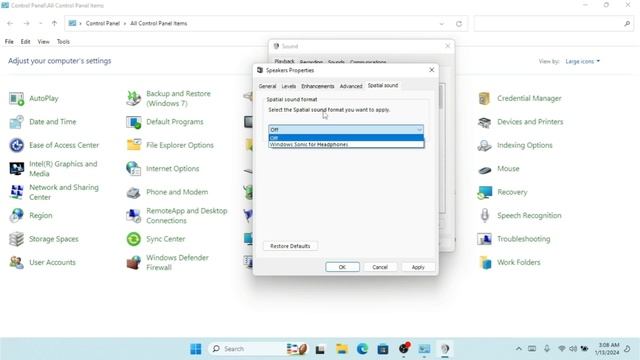
Task: Click the Control Panel breadcrumb
Action: (102, 24)
